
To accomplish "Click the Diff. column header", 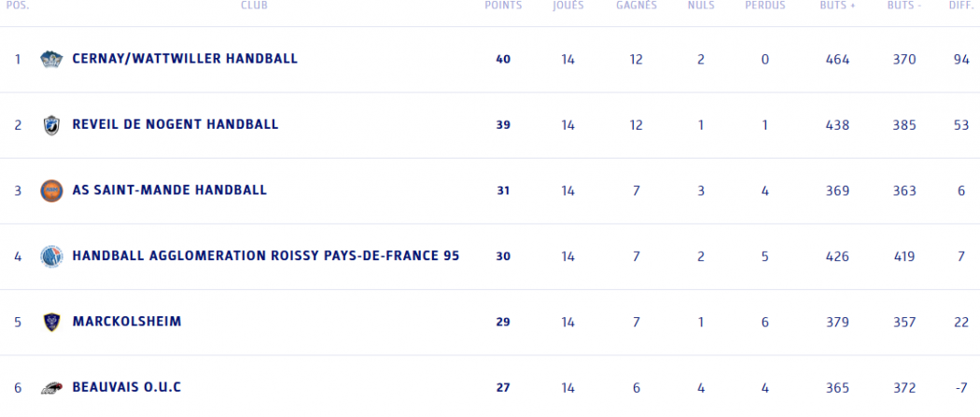I will 961,6.
